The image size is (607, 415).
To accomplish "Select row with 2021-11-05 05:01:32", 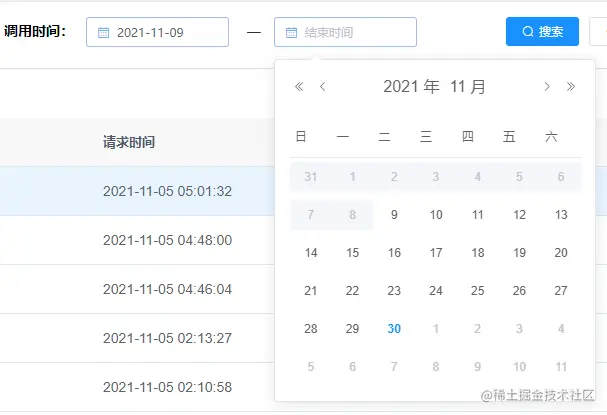I will (137, 191).
